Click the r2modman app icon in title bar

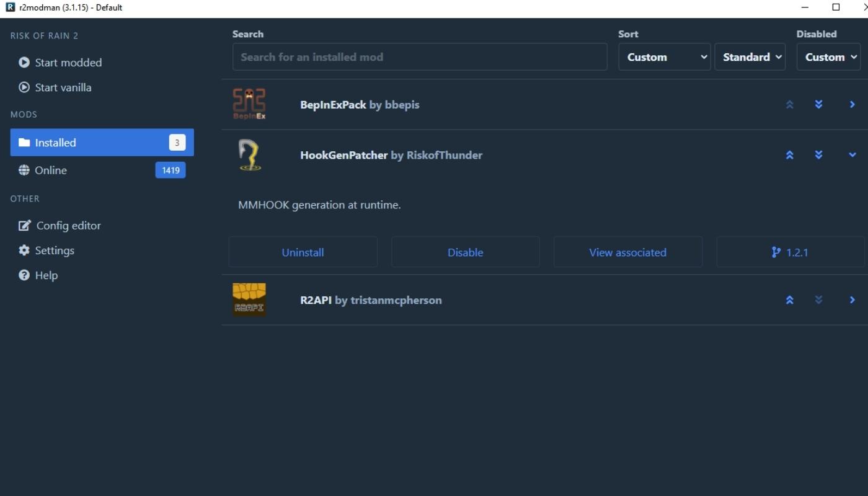(x=10, y=7)
